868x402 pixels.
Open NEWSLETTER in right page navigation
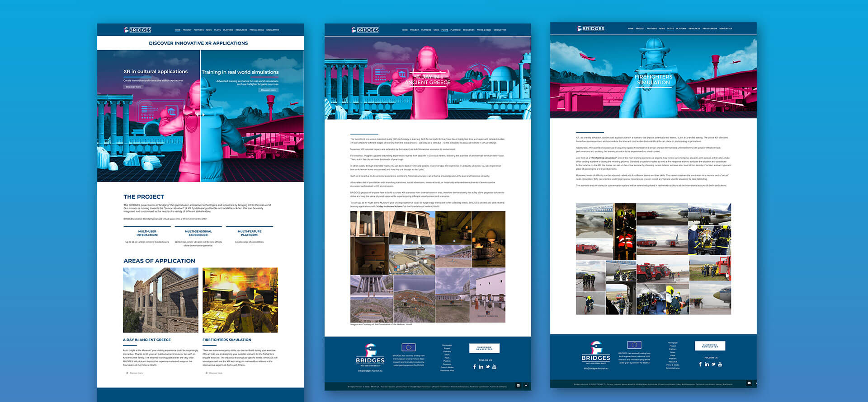click(x=726, y=28)
